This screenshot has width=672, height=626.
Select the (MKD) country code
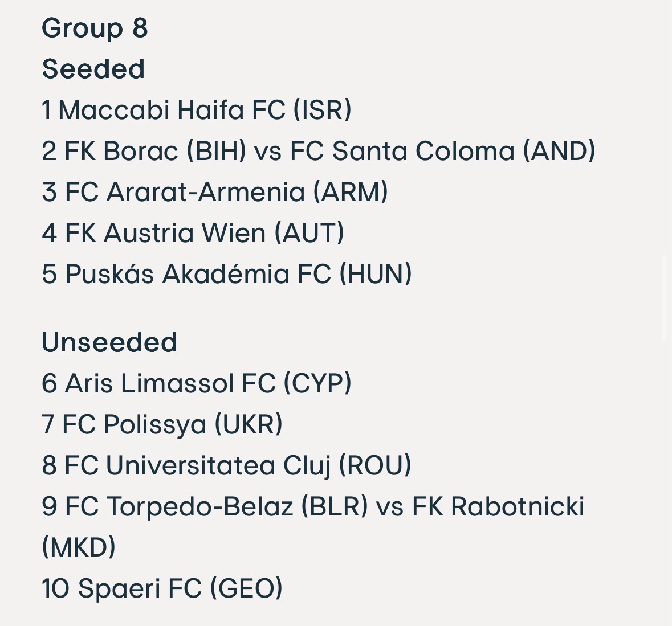pos(79,547)
